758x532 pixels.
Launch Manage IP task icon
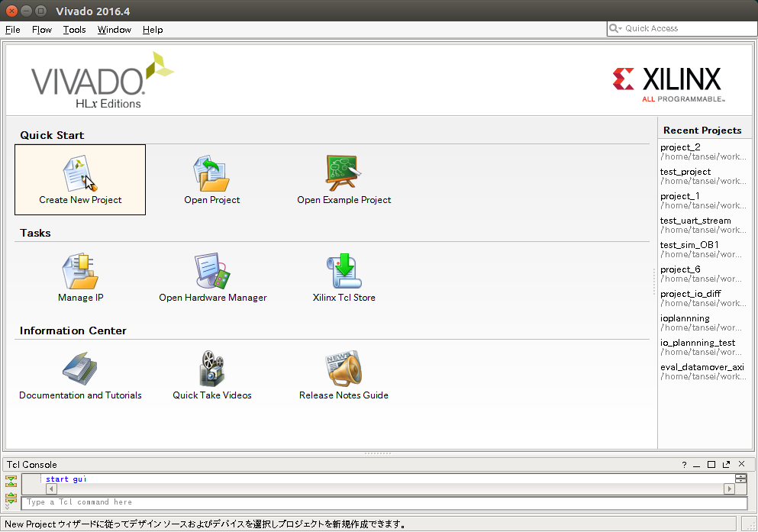point(80,271)
